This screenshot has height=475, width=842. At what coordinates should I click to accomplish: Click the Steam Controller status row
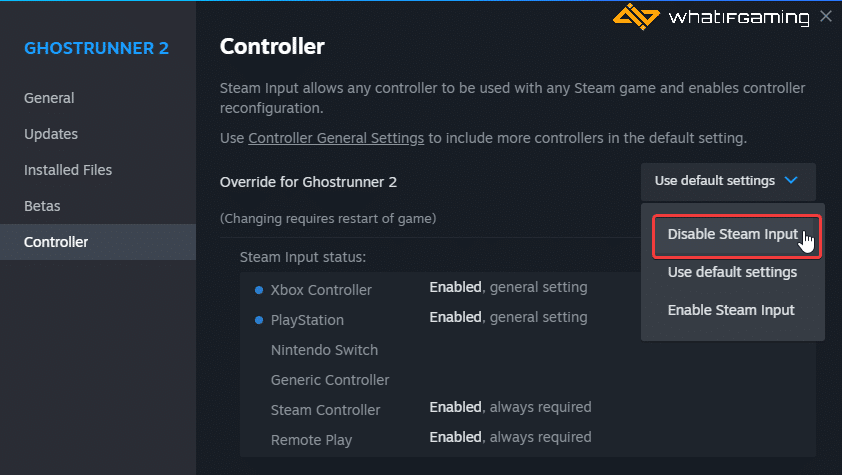click(528, 410)
